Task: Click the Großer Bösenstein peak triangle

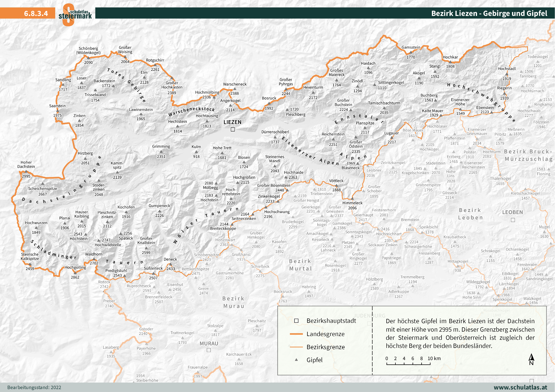Action: (287, 190)
